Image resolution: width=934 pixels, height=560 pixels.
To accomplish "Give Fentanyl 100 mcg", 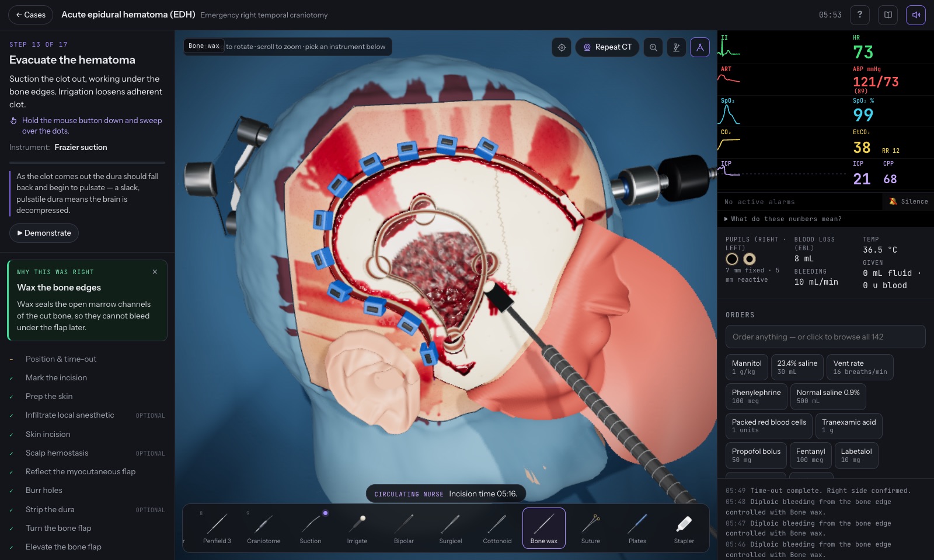I will [x=810, y=456].
